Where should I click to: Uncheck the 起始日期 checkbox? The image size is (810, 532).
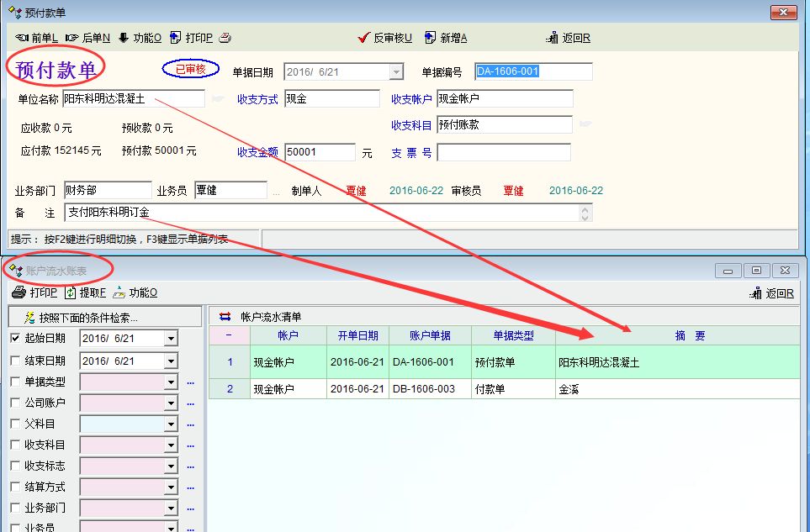[15, 338]
